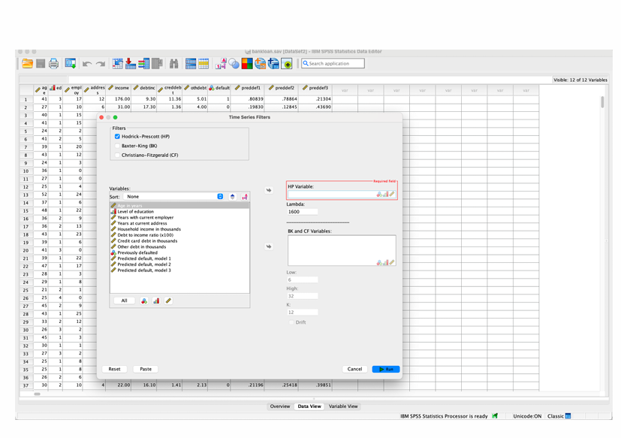Screen dimensions: 621x438
Task: Switch to the Overview tab
Action: pyautogui.click(x=280, y=406)
